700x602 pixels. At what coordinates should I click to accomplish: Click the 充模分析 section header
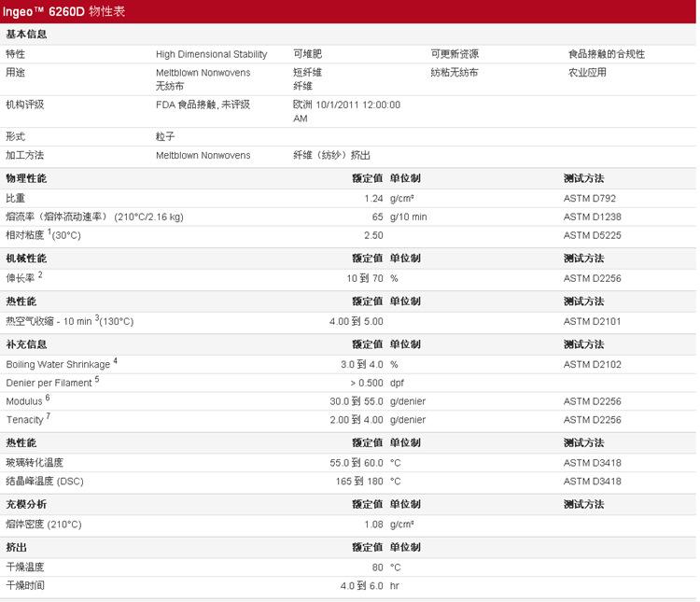26,504
